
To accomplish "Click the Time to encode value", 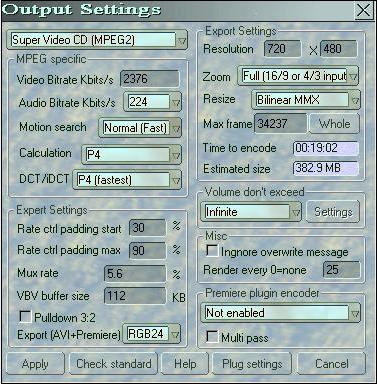I will point(326,148).
